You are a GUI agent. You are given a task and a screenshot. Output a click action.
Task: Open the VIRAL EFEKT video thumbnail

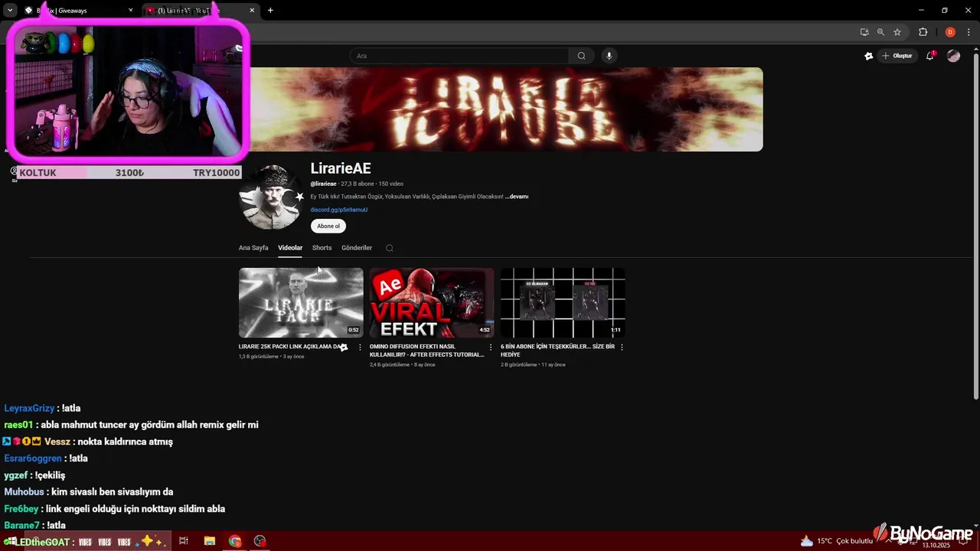click(x=432, y=302)
